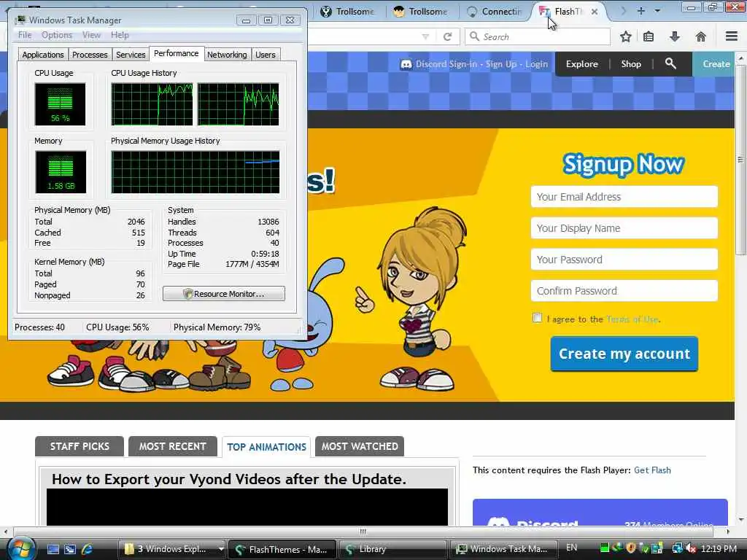The height and width of the screenshot is (560, 747).
Task: Close the FlashThemes browser tab
Action: pyautogui.click(x=595, y=12)
